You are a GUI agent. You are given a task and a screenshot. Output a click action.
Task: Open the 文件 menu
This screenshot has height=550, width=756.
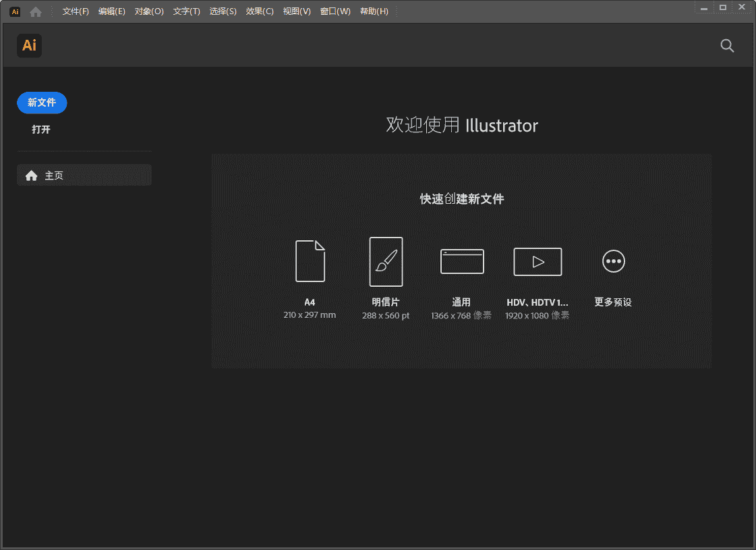74,11
